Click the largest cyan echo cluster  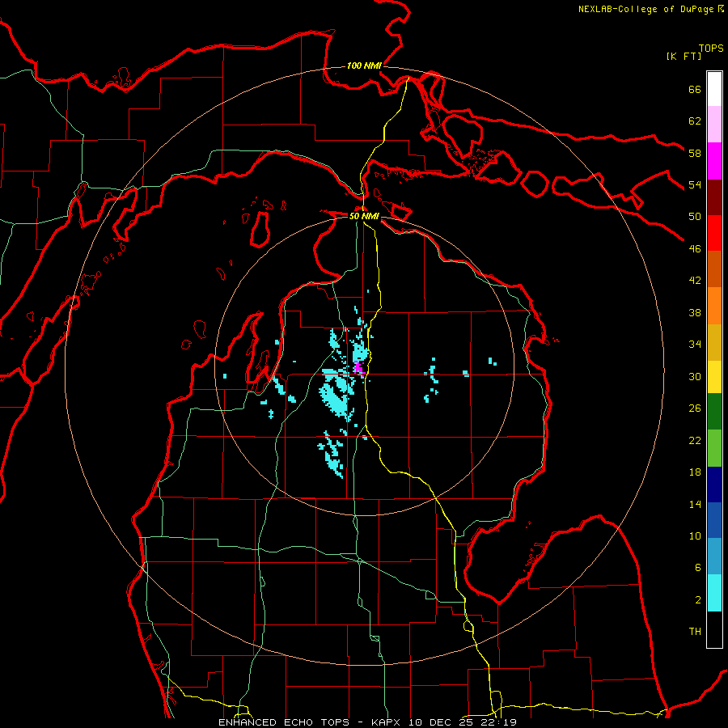pyautogui.click(x=335, y=394)
